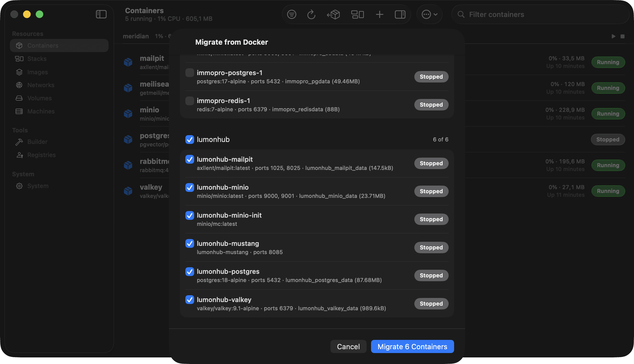This screenshot has width=634, height=364.
Task: Click the Containers cube sidebar icon
Action: (19, 46)
